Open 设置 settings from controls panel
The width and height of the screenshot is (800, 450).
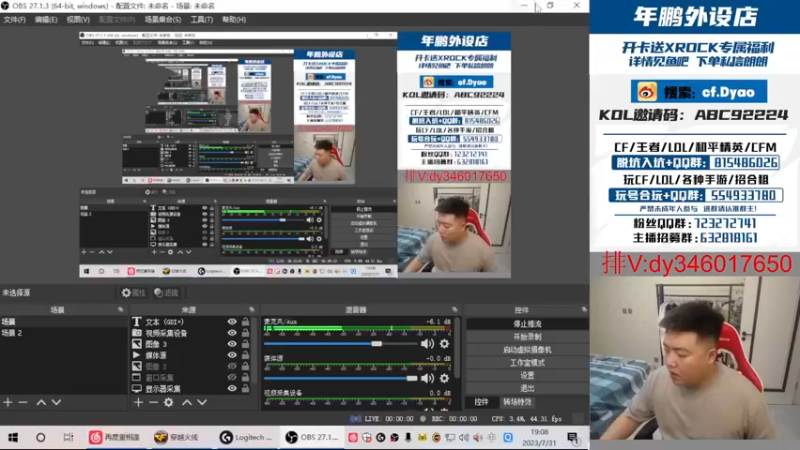point(527,376)
